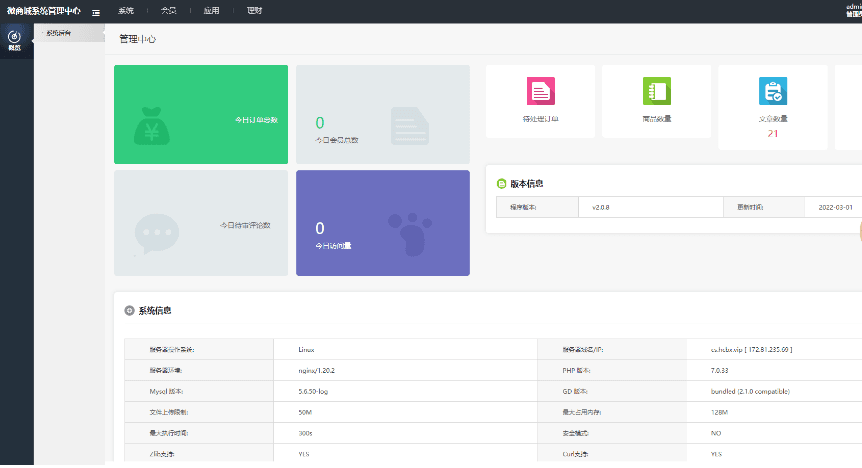862x468 pixels.
Task: Click the green notebook product count icon
Action: pos(657,91)
